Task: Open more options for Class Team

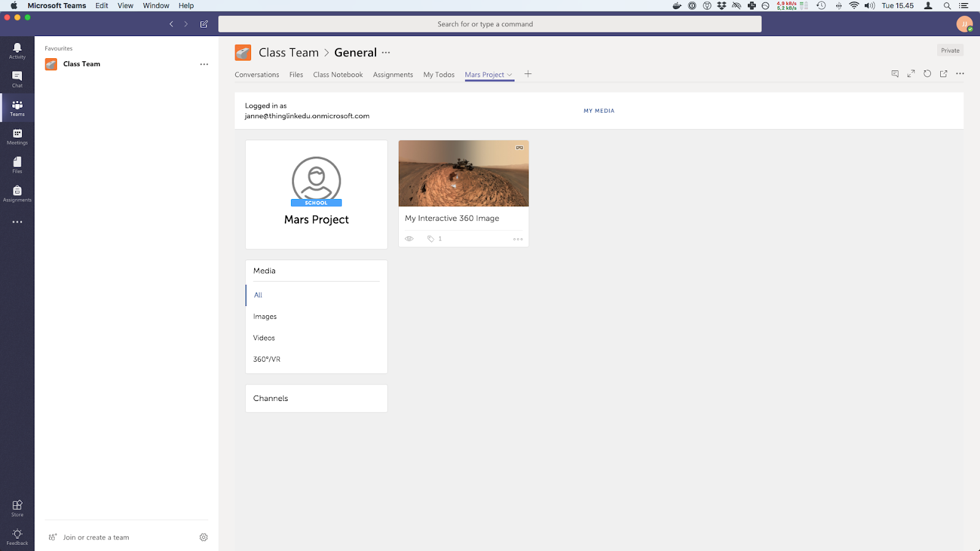Action: (204, 64)
